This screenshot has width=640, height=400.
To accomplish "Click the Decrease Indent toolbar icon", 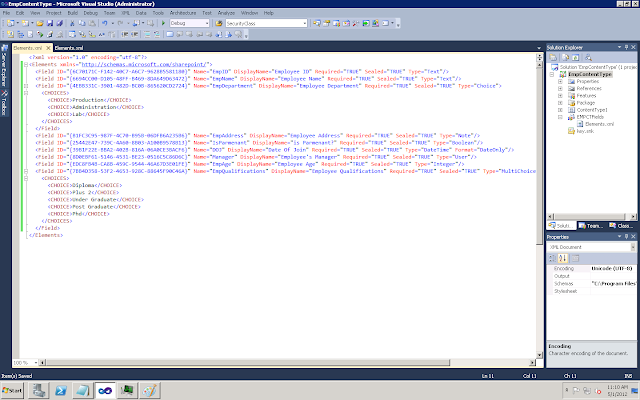I will pos(125,34).
